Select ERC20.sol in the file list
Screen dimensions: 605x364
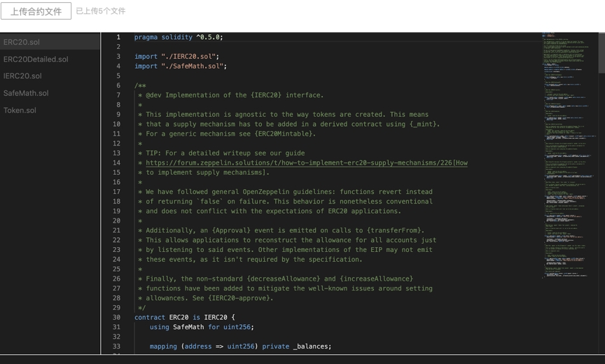[22, 42]
